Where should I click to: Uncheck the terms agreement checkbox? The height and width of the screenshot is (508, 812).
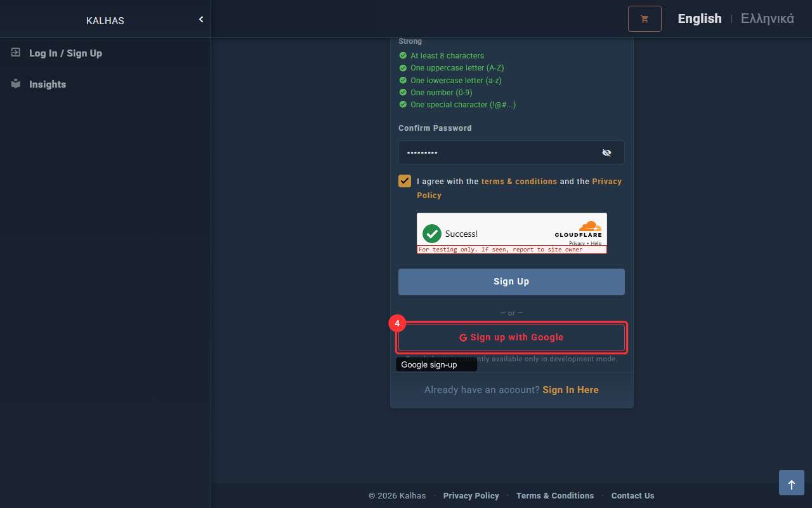click(x=405, y=181)
